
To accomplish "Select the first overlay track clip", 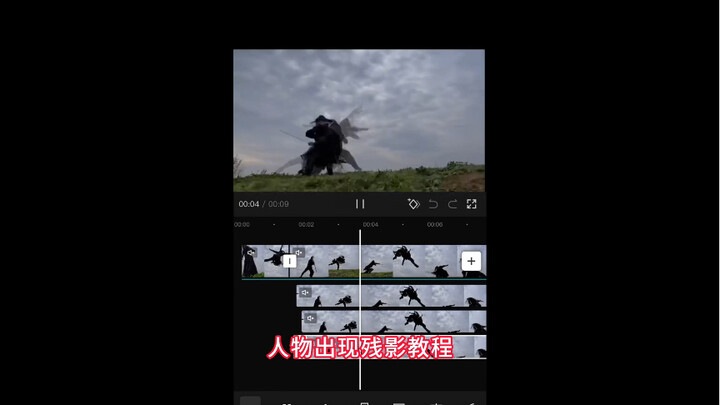I will tap(400, 296).
